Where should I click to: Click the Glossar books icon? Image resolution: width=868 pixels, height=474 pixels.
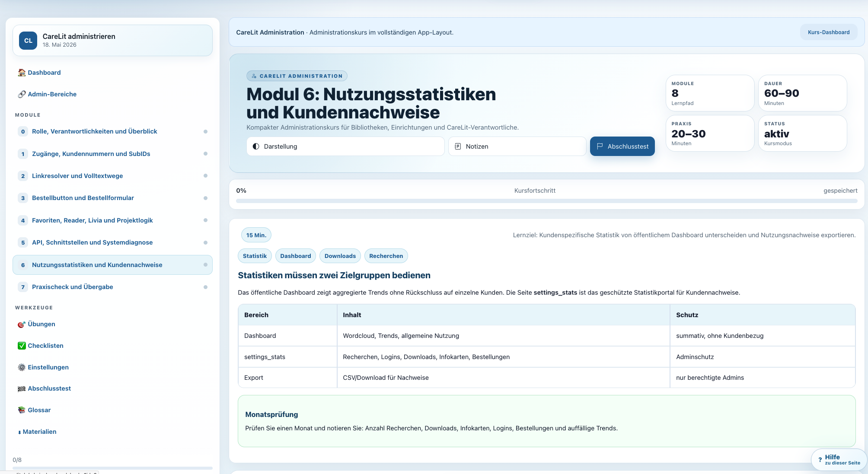[x=22, y=410]
